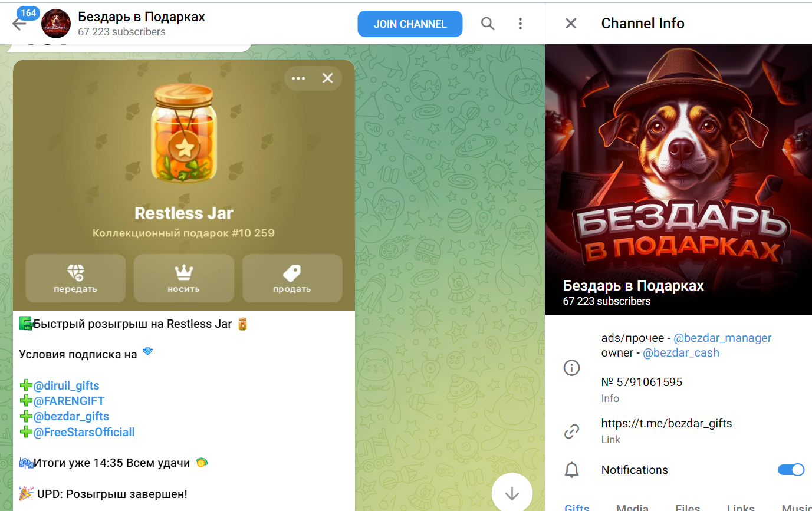The image size is (812, 511).
Task: Open the large channel profile picture
Action: (x=679, y=179)
